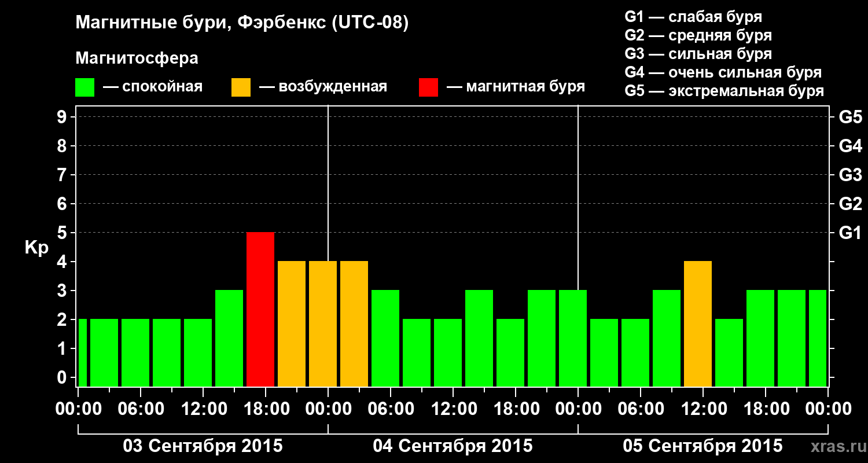The height and width of the screenshot is (463, 868).
Task: Click the green 'спокойная' legend swatch
Action: [x=85, y=87]
